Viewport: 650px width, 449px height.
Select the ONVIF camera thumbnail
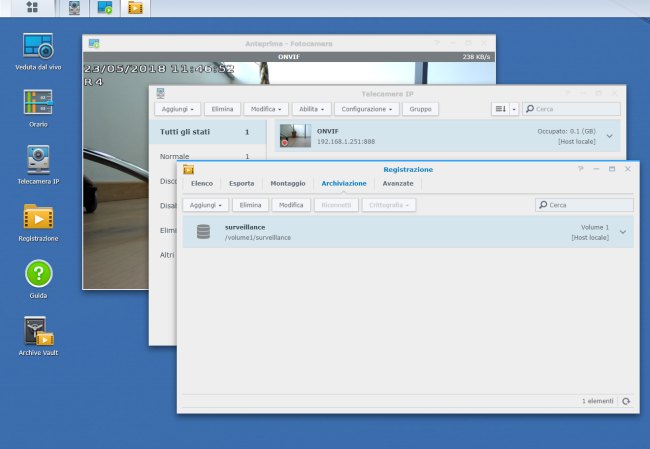295,136
